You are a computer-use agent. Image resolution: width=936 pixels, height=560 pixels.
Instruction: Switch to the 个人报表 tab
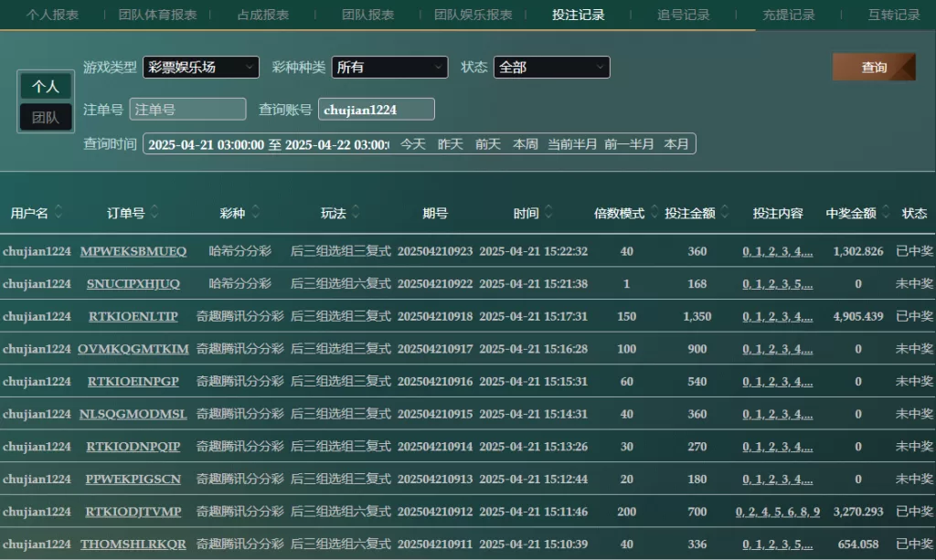52,15
